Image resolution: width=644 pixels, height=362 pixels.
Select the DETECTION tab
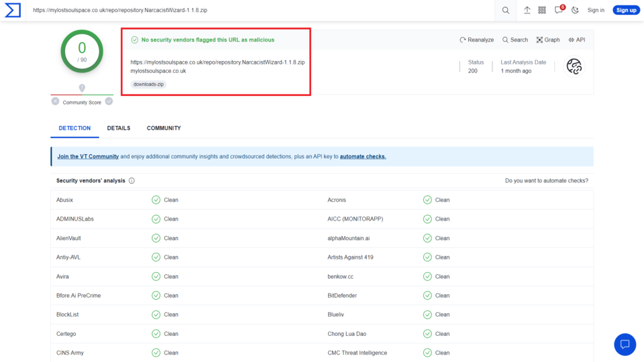click(x=74, y=128)
